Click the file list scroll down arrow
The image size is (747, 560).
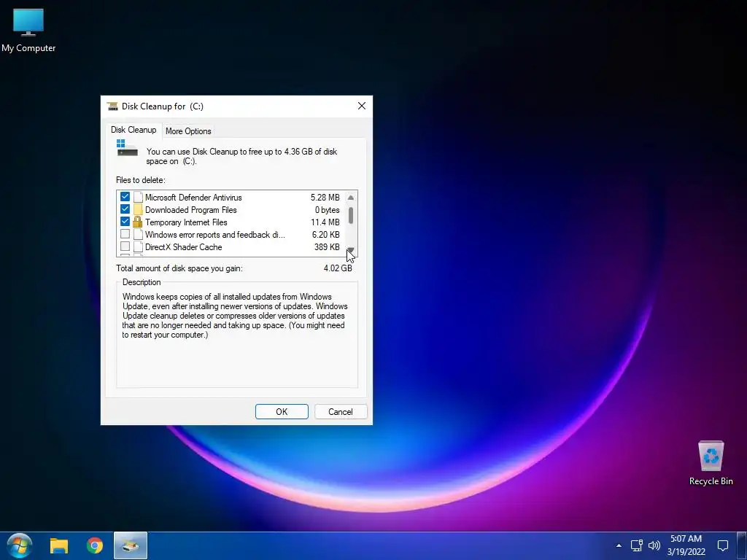point(351,250)
